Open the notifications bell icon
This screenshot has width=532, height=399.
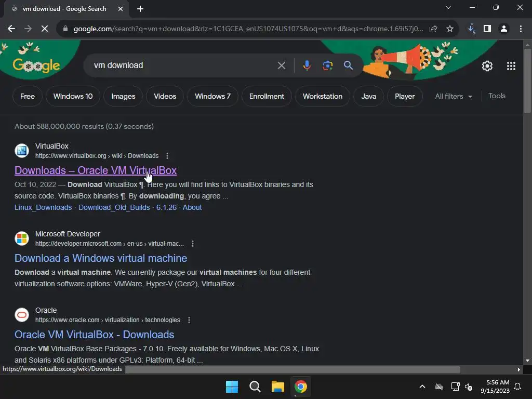pos(518,387)
